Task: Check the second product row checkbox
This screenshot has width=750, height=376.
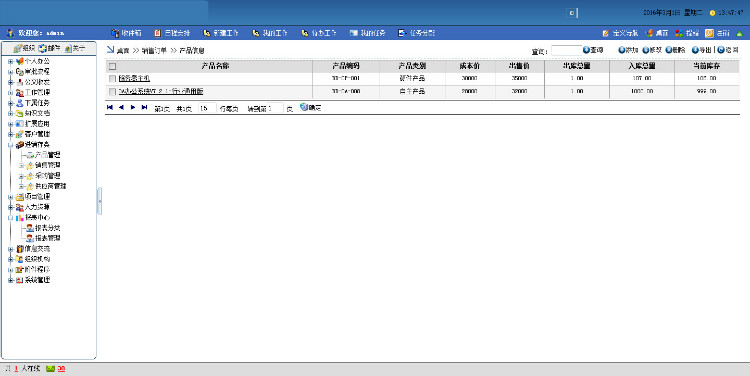Action: point(112,91)
